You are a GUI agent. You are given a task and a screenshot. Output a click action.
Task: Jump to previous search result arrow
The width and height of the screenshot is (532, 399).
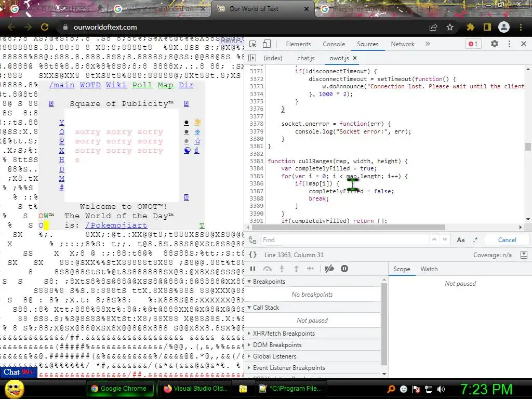[434, 240]
